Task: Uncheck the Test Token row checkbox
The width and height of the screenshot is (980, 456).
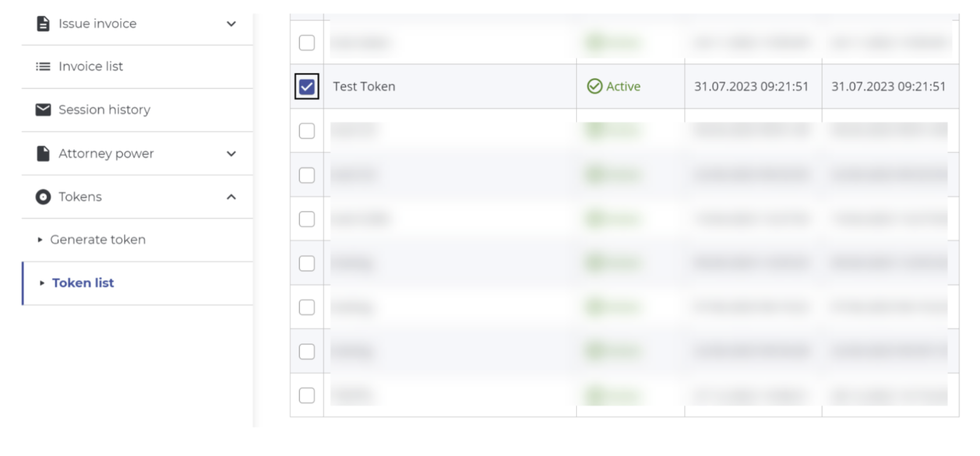Action: 306,87
